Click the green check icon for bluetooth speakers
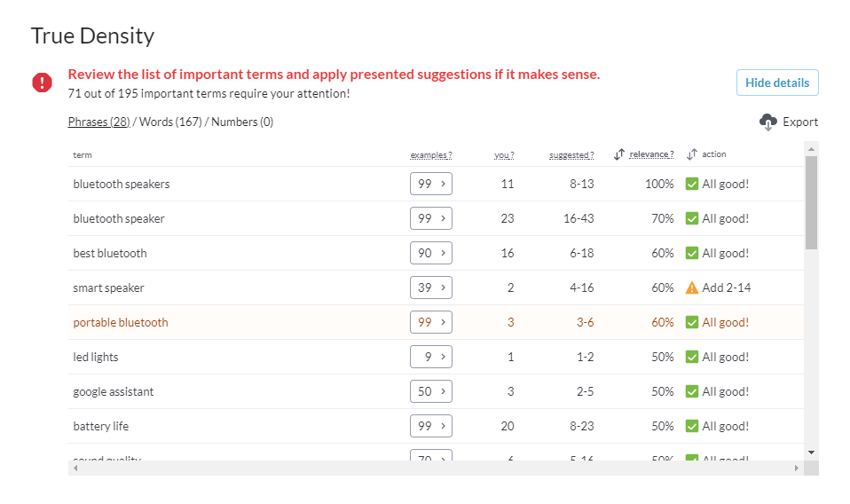Viewport: 850px width, 504px height. click(692, 184)
